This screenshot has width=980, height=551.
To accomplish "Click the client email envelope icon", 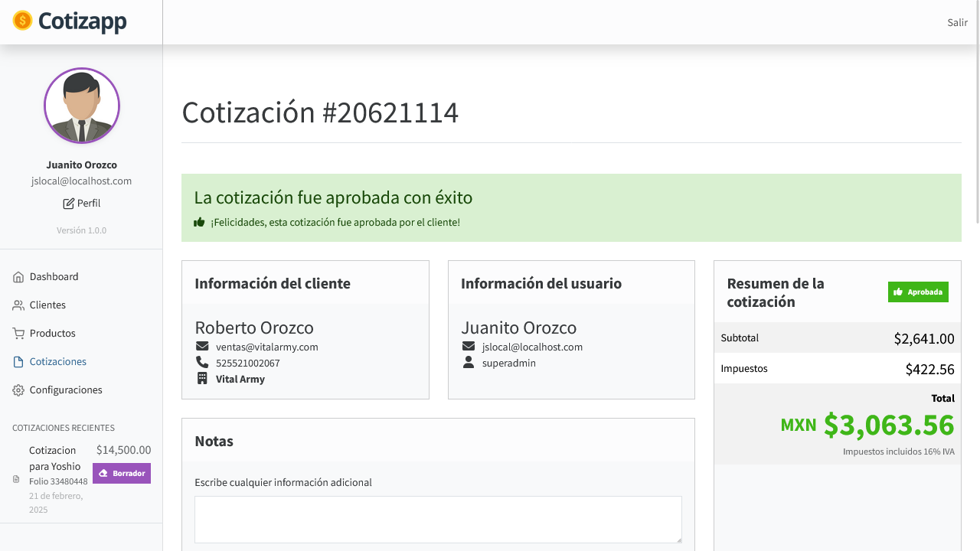I will [202, 347].
